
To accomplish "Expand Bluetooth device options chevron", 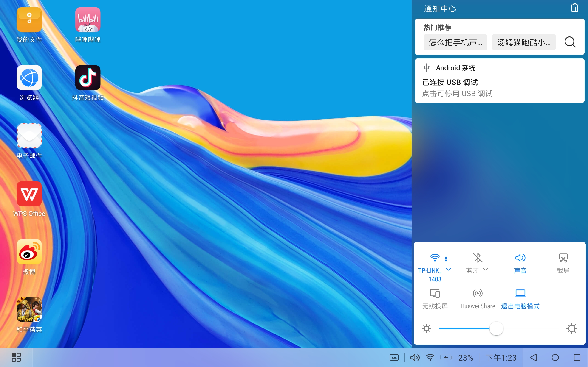I will (x=486, y=270).
